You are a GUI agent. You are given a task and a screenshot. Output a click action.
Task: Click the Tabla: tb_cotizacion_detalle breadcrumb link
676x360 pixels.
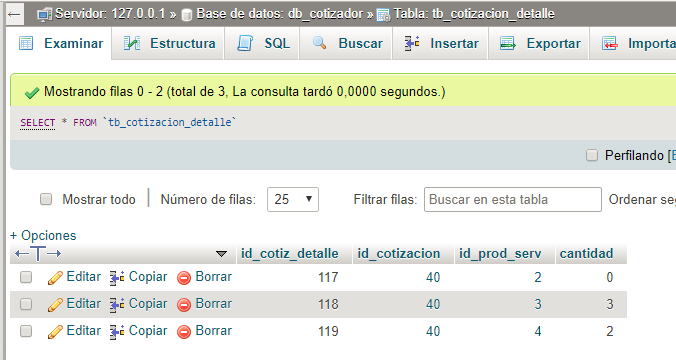(x=474, y=14)
